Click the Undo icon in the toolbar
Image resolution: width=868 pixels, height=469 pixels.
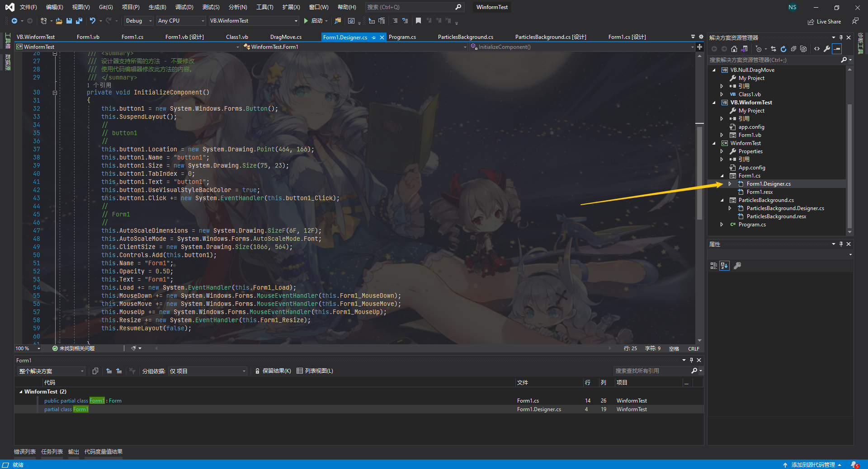coord(93,20)
